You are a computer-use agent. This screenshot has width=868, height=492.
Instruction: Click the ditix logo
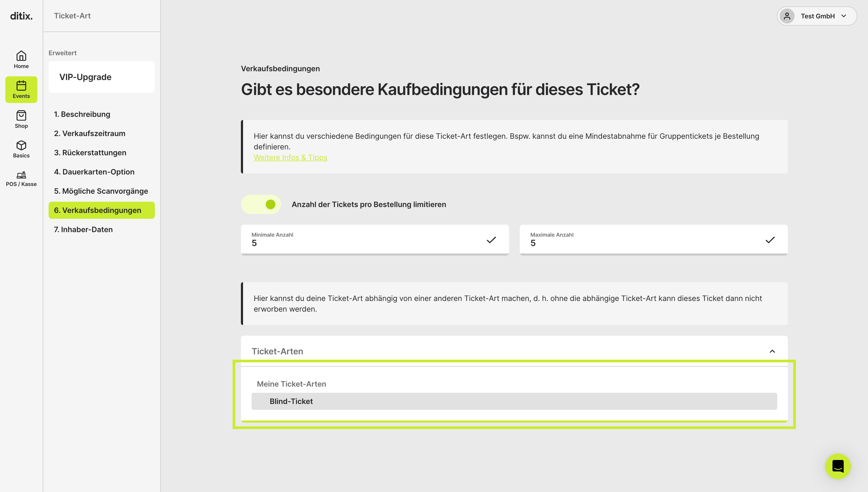click(21, 16)
